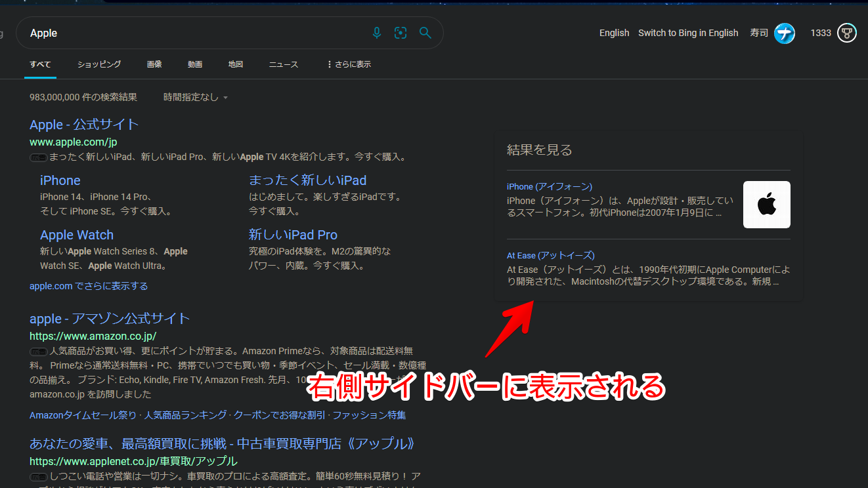Open 人気商品ランキング link
Screen dimensions: 868x488
point(185,415)
